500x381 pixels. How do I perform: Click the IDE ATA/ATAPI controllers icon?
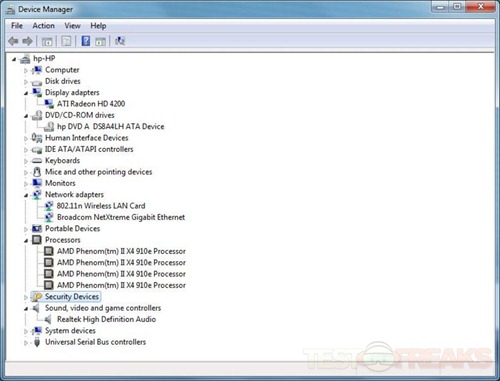click(37, 150)
